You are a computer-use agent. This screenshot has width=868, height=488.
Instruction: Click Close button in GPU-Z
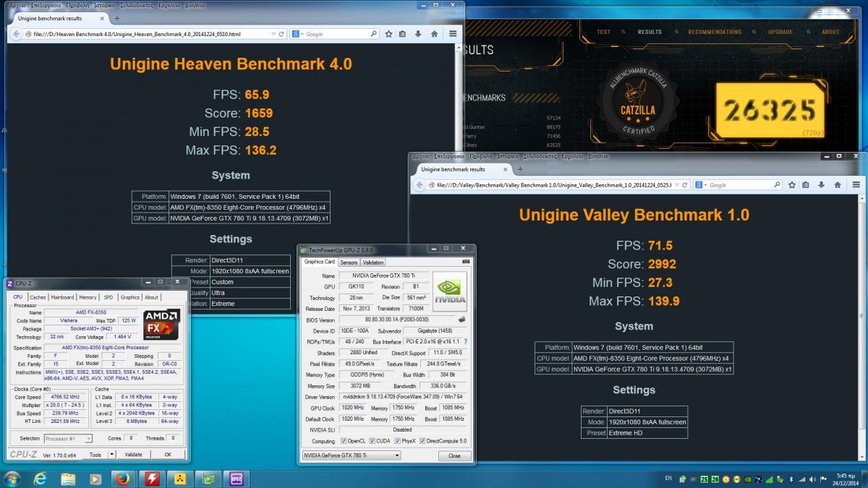454,455
